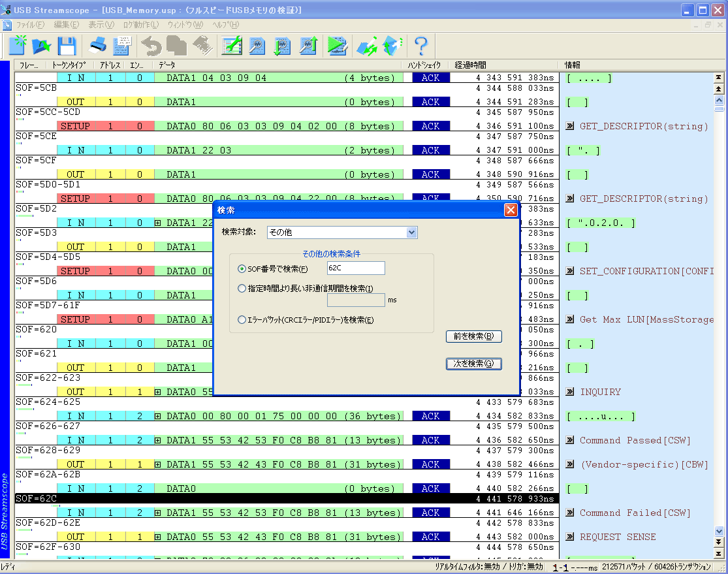Click the document icon left of ファイル menu
Image resolution: width=728 pixels, height=574 pixels.
7,25
